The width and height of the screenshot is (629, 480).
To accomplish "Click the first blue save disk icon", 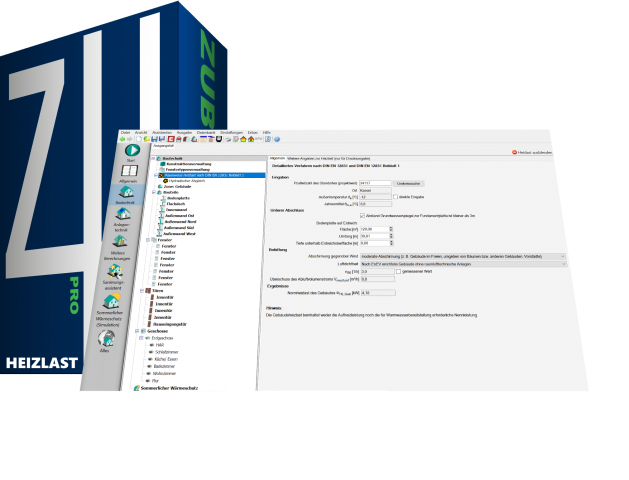I will point(154,139).
